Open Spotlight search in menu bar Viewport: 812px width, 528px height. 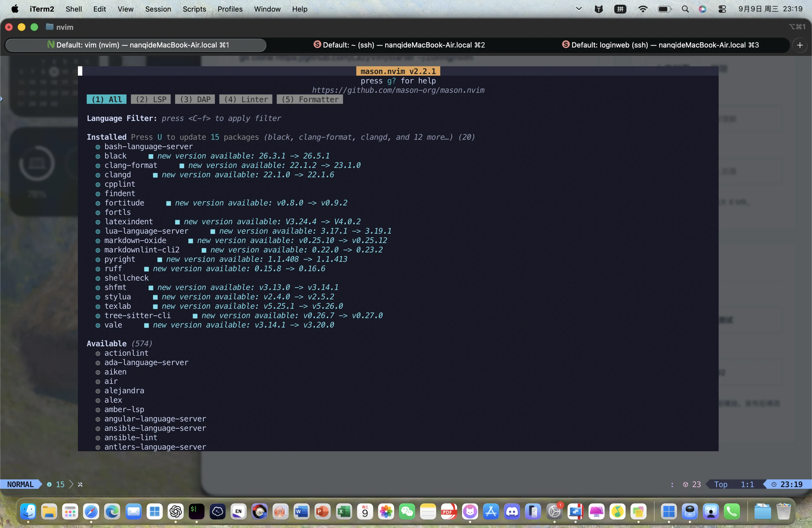point(685,9)
